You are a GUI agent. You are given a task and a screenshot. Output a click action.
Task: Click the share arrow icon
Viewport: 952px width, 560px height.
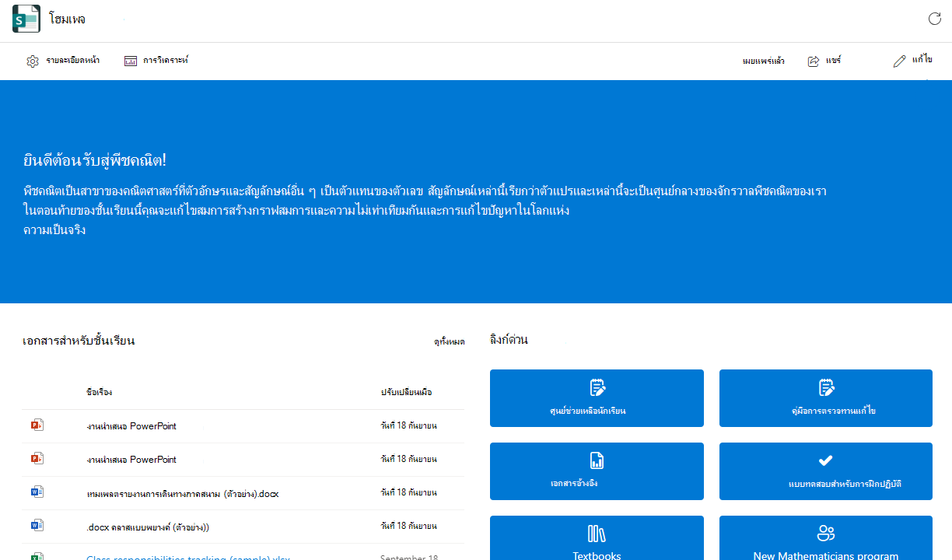pyautogui.click(x=814, y=61)
